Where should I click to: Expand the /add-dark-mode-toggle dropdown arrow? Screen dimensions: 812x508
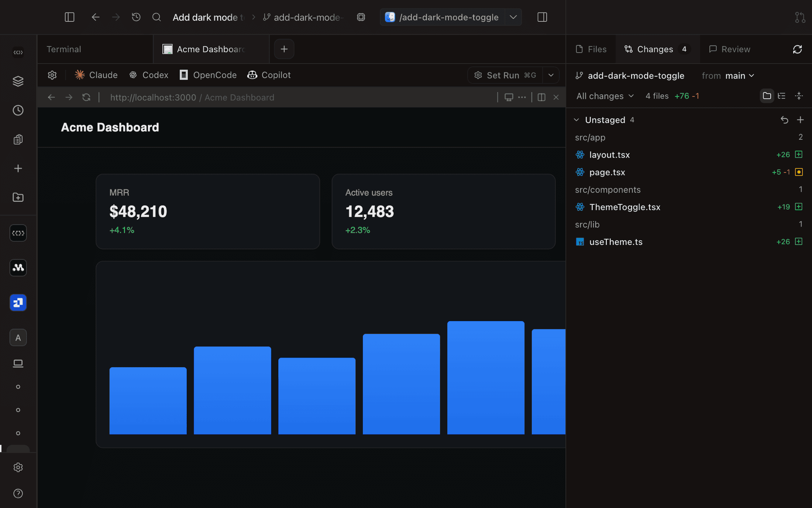513,17
